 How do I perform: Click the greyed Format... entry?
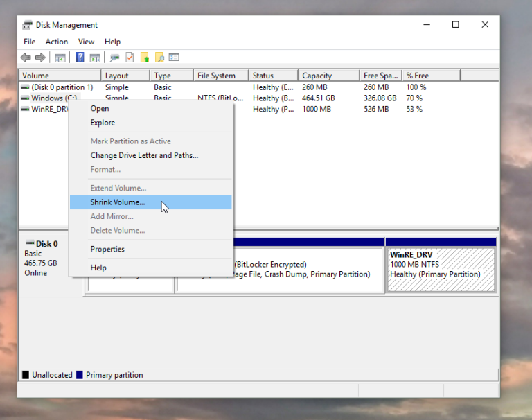tap(150, 169)
